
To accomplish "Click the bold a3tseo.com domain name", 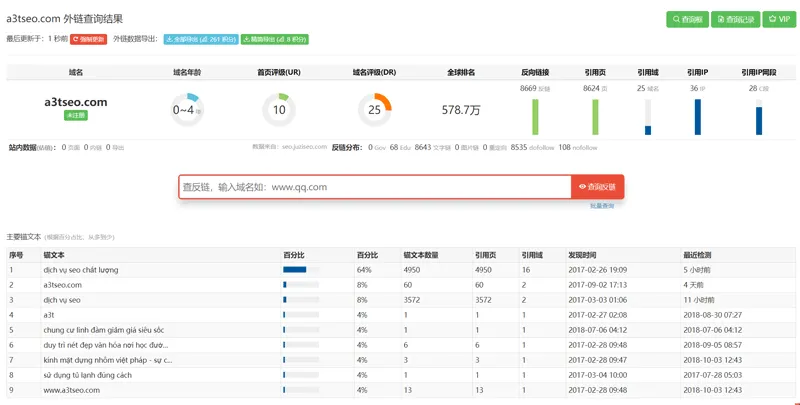I will [76, 102].
